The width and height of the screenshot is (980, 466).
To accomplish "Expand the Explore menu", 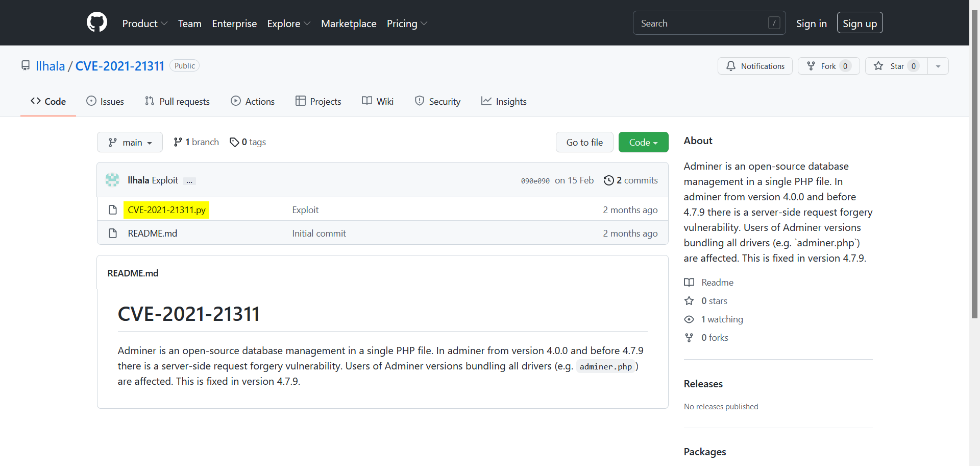I will (289, 24).
